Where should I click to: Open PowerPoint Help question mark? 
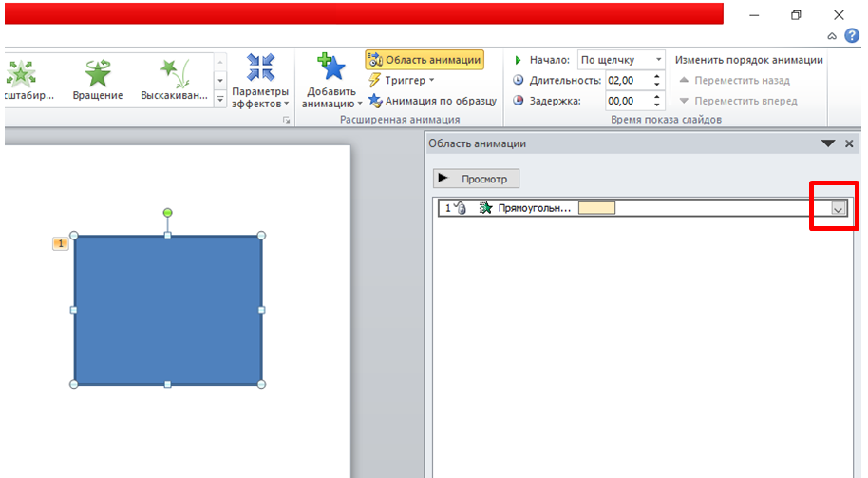(x=852, y=35)
